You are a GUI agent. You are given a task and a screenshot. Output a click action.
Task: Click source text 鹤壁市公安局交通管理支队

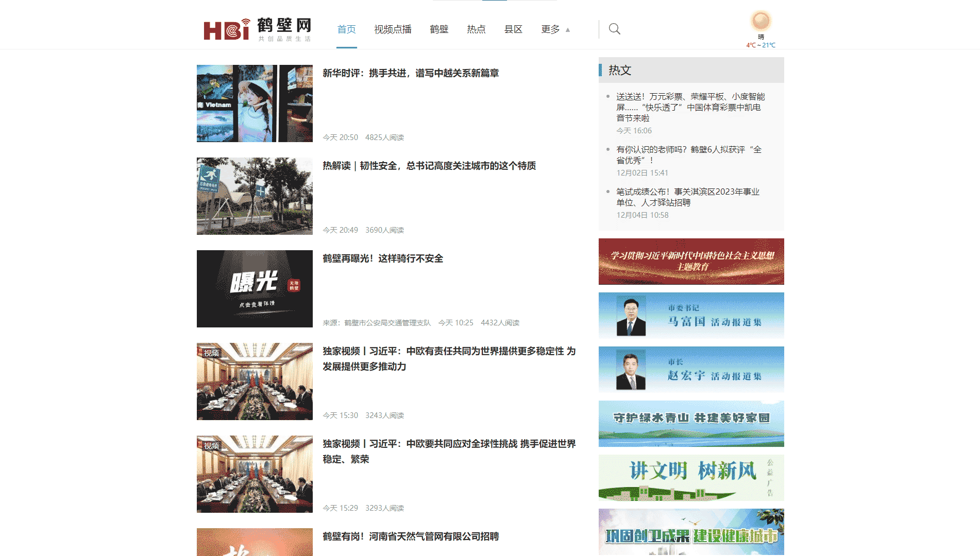387,323
